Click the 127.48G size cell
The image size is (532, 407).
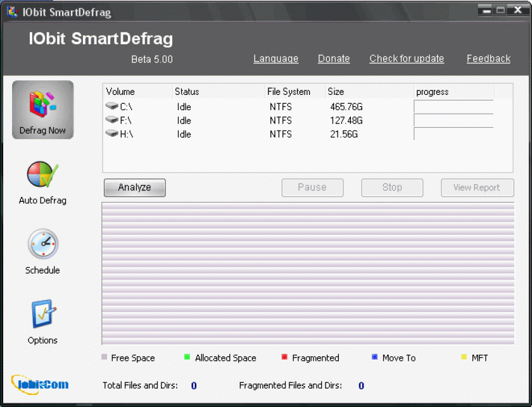click(346, 120)
